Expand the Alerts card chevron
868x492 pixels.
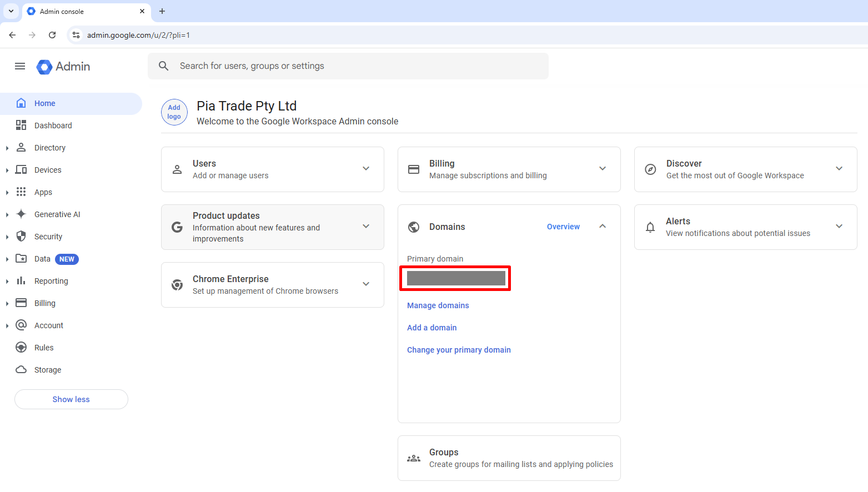point(839,227)
